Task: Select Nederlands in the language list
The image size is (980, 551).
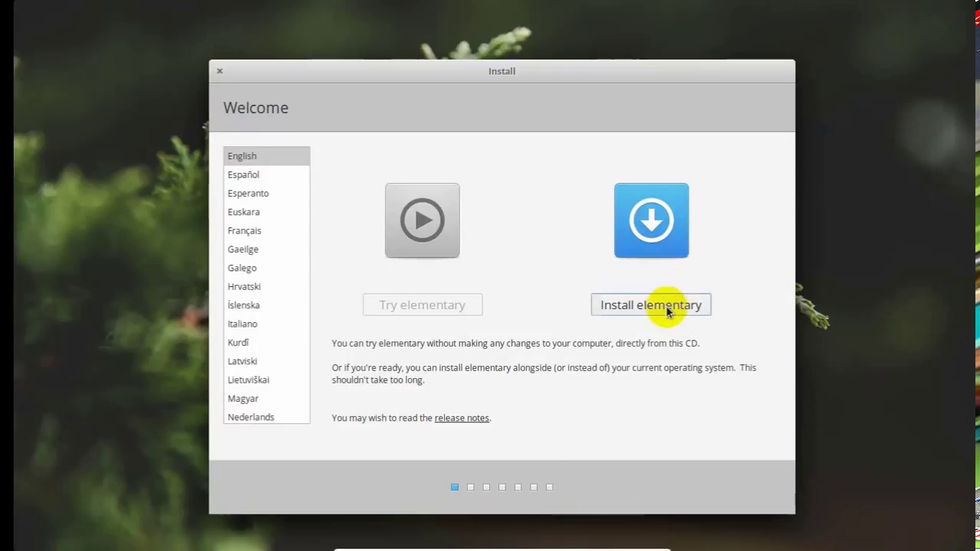Action: (x=266, y=417)
